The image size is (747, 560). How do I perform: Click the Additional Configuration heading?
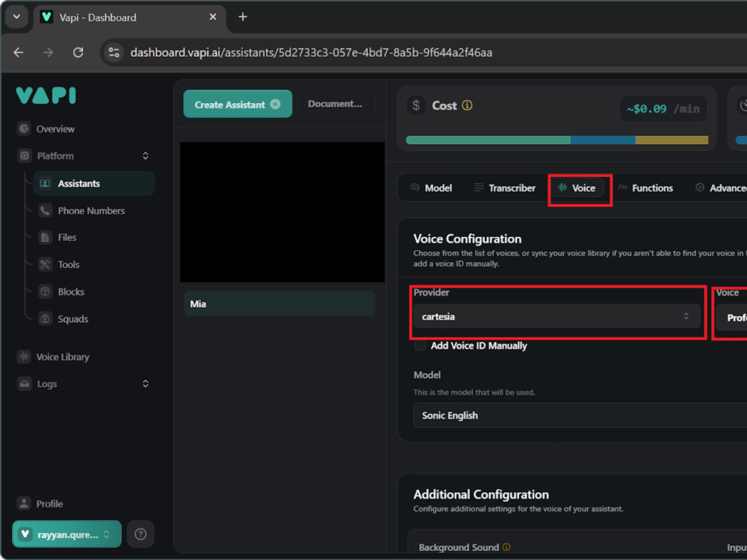point(481,494)
